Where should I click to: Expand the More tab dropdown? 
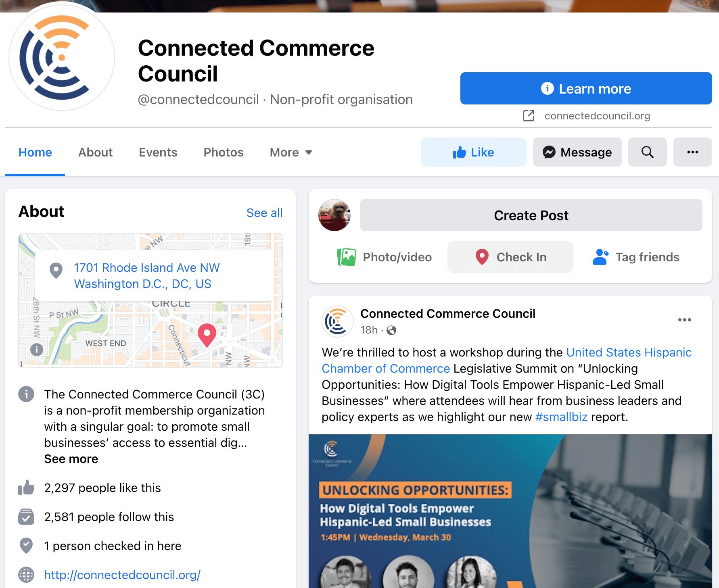[x=291, y=152]
